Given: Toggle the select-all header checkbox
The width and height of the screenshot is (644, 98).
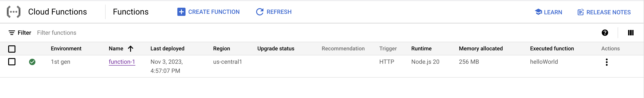Looking at the screenshot, I should click(12, 49).
